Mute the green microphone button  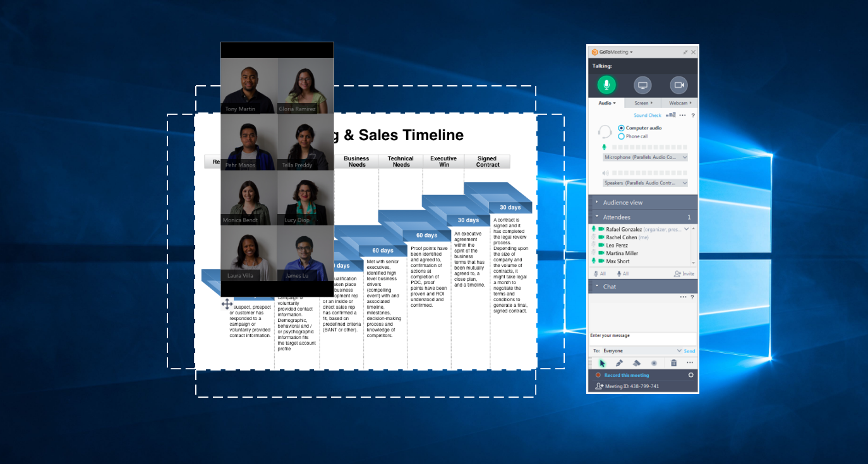606,85
